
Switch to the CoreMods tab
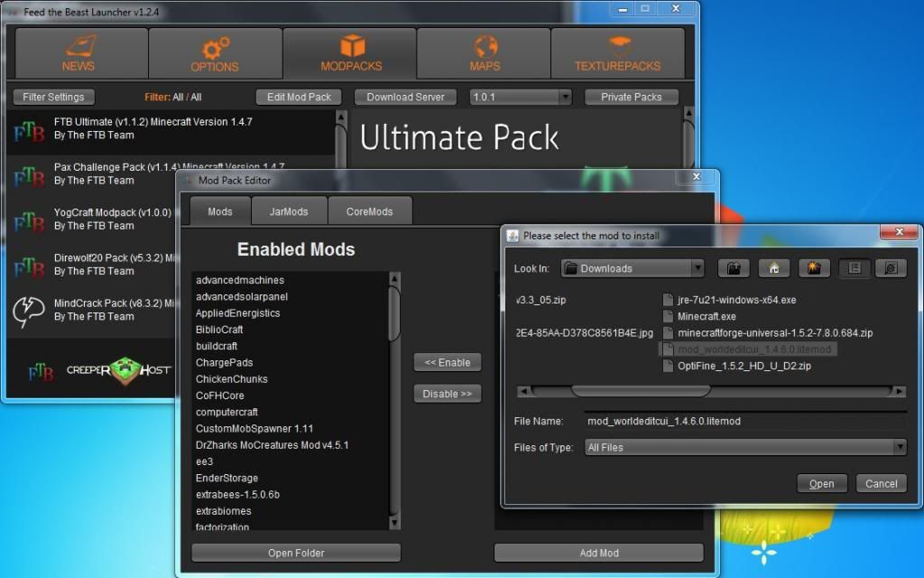tap(369, 211)
